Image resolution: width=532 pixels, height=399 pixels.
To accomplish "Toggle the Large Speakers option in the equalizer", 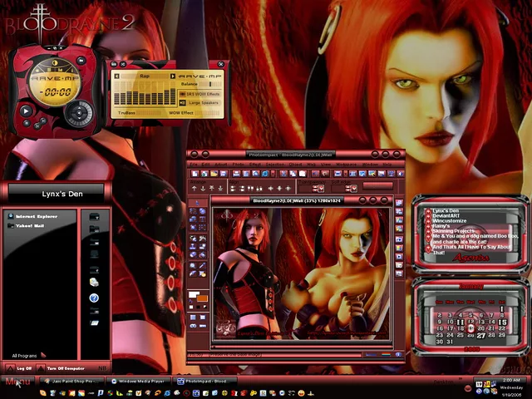I will (199, 102).
